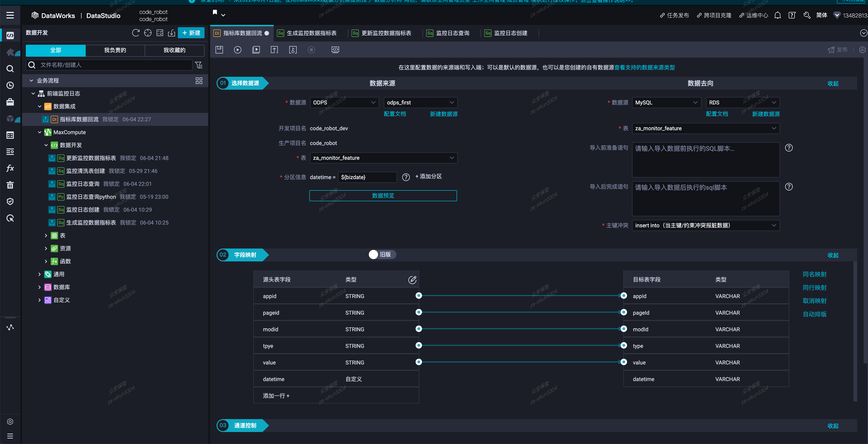Click 添加一行 + in source fields
Screen dimensions: 868x444
pos(276,396)
